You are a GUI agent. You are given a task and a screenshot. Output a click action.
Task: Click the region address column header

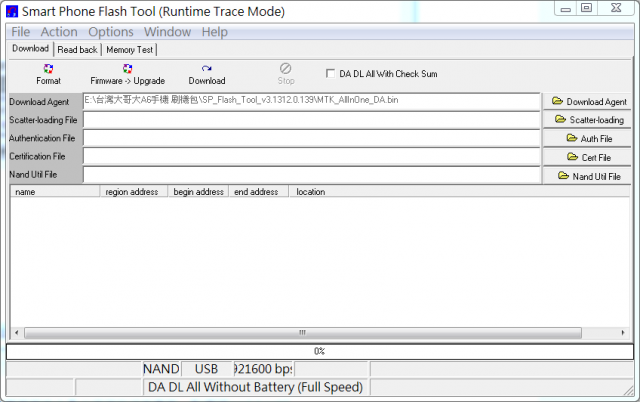(x=134, y=191)
